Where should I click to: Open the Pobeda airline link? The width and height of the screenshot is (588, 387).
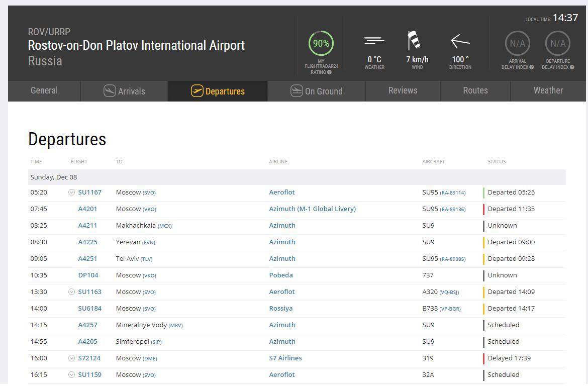click(x=281, y=275)
